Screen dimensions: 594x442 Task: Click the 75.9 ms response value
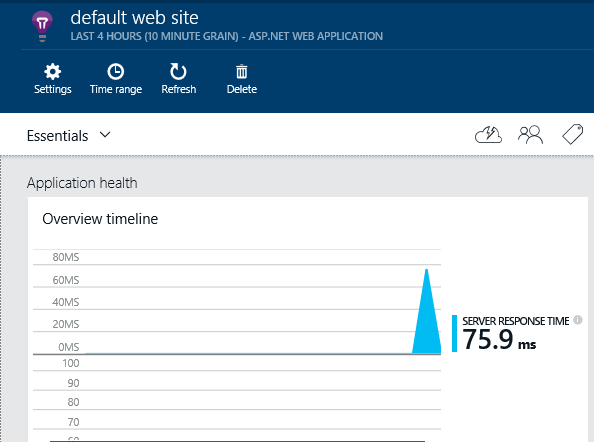(499, 339)
